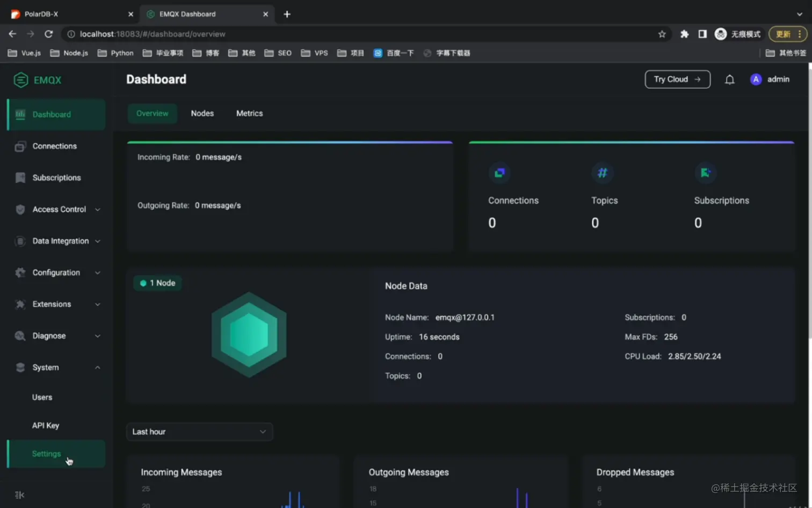Viewport: 812px width, 508px height.
Task: Reload the page with the refresh icon
Action: pyautogui.click(x=49, y=34)
